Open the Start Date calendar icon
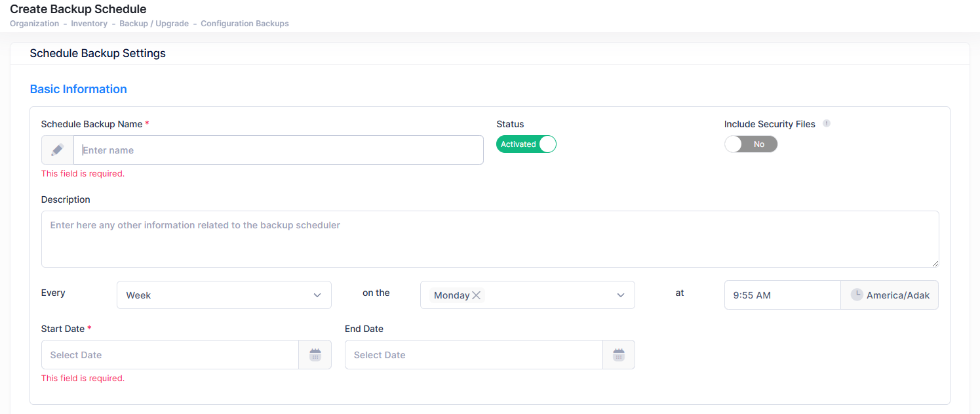Image resolution: width=980 pixels, height=414 pixels. pyautogui.click(x=315, y=355)
